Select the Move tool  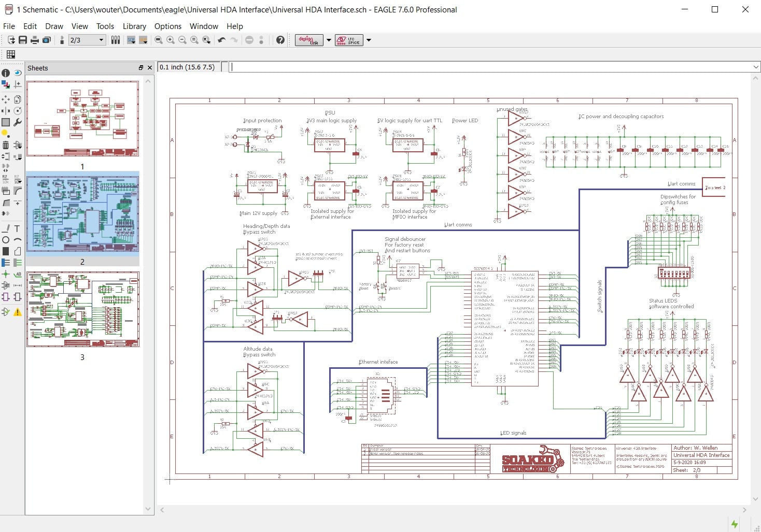(x=6, y=99)
